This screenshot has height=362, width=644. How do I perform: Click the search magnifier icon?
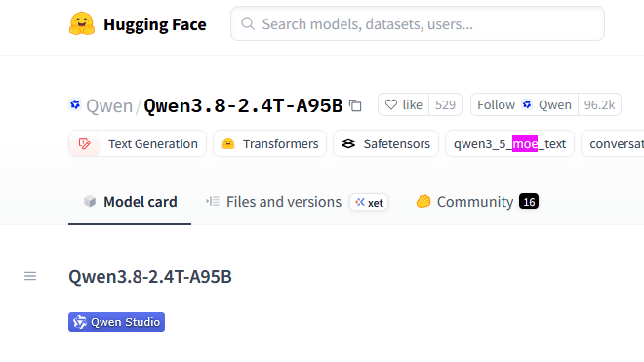tap(248, 23)
